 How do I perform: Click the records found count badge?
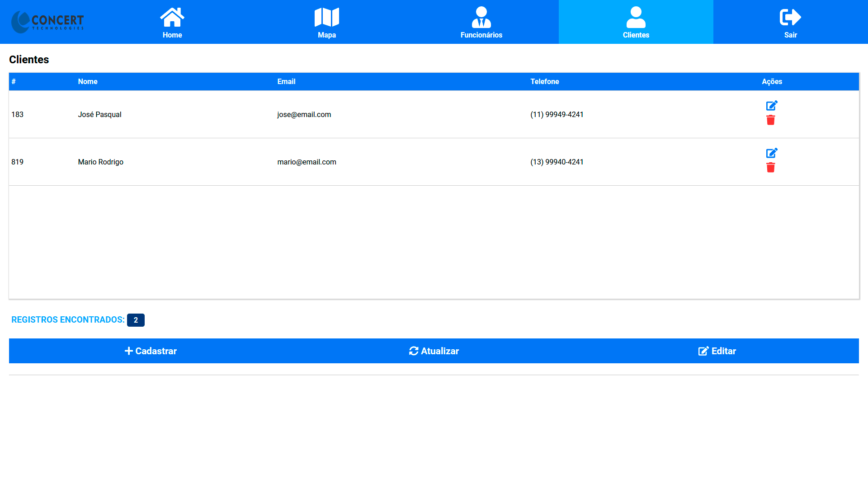136,320
